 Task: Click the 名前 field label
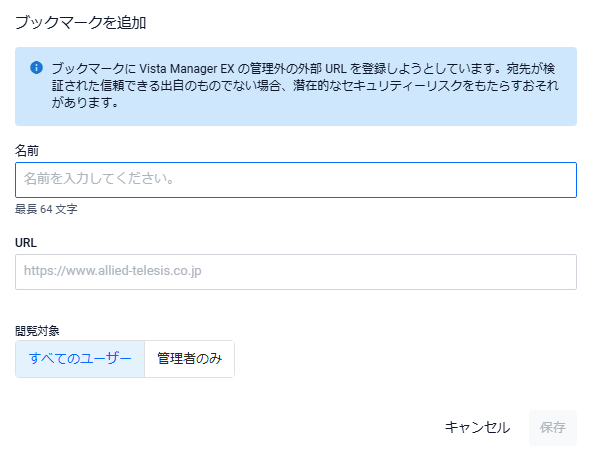(27, 151)
